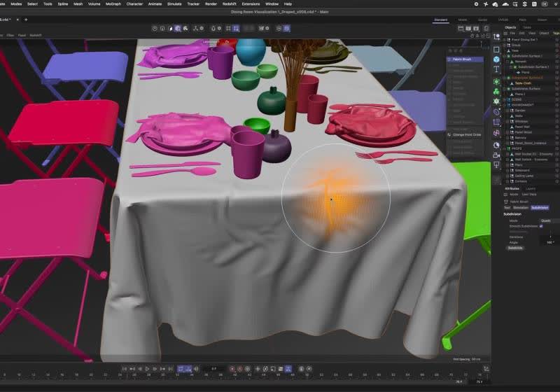Viewport: 560px width, 392px height.
Task: Click the rectangle spline icon
Action: [496, 49]
